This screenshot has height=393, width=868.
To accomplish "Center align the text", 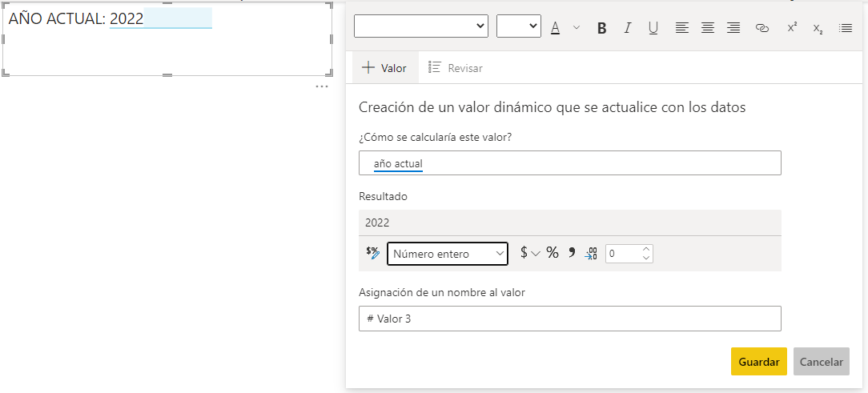I will tap(708, 28).
